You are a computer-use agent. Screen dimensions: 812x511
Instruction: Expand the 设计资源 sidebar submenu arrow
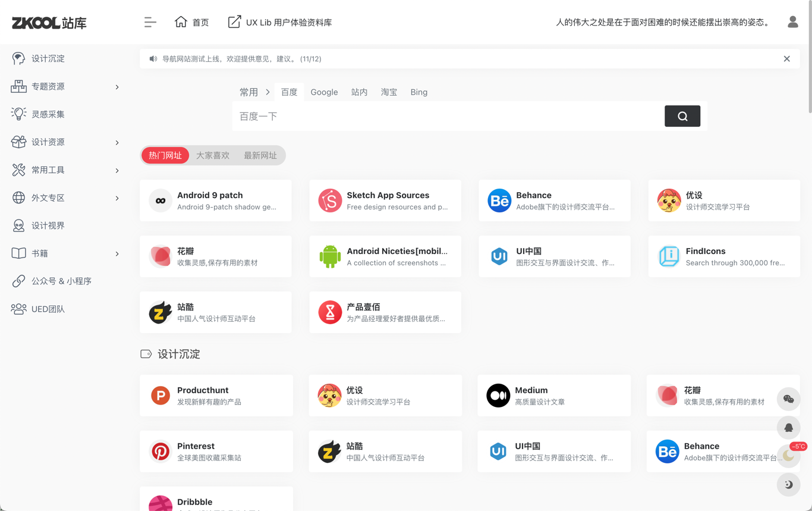click(x=117, y=143)
